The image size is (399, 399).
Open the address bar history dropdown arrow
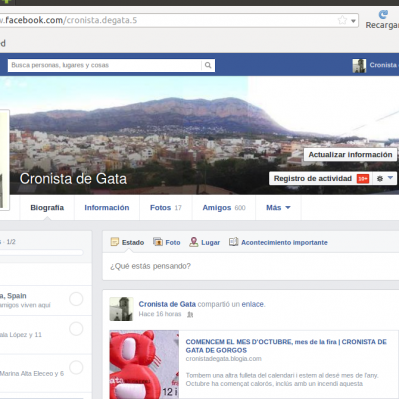click(x=353, y=21)
